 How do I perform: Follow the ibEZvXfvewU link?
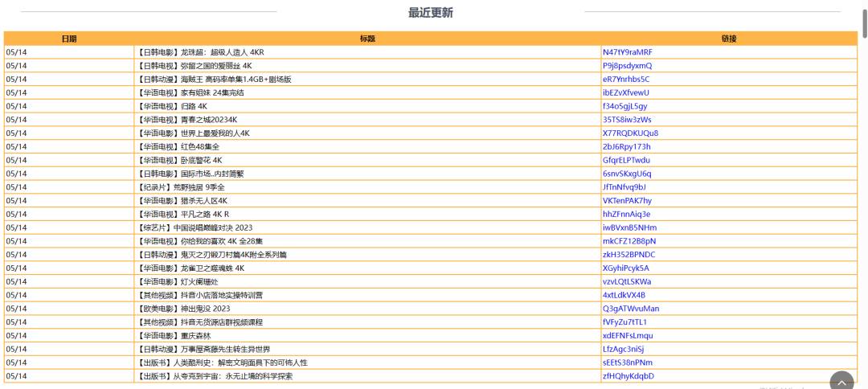coord(626,92)
